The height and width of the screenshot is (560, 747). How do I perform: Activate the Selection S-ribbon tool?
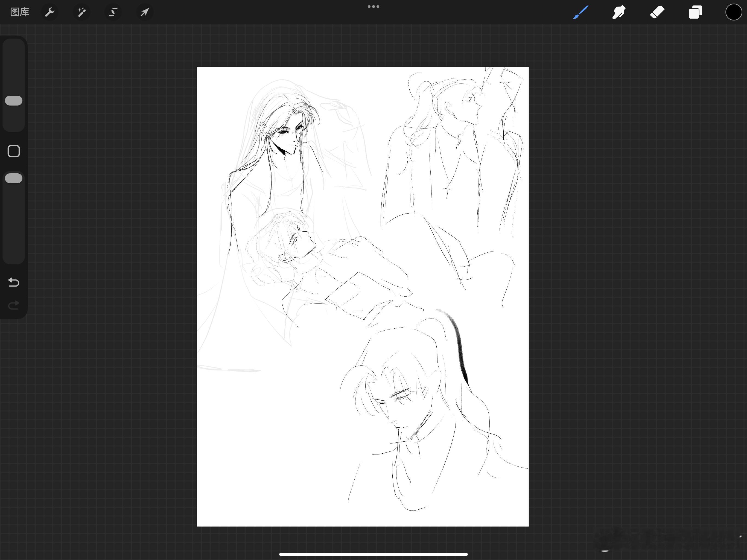(113, 12)
